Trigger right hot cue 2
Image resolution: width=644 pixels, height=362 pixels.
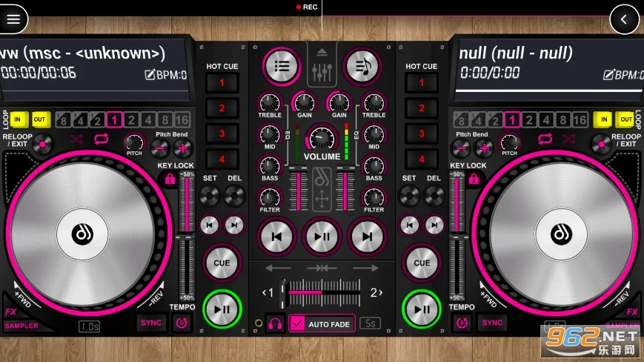[x=422, y=108]
